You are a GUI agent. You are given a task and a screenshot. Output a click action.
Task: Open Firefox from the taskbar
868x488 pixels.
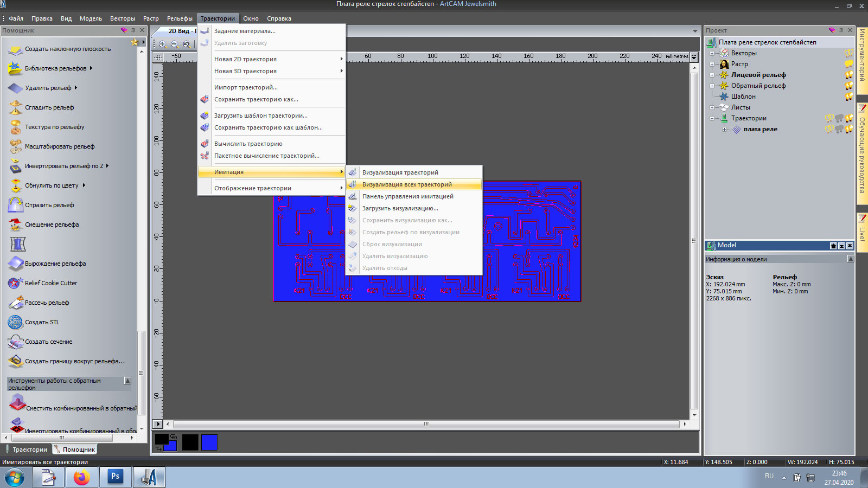(x=81, y=477)
